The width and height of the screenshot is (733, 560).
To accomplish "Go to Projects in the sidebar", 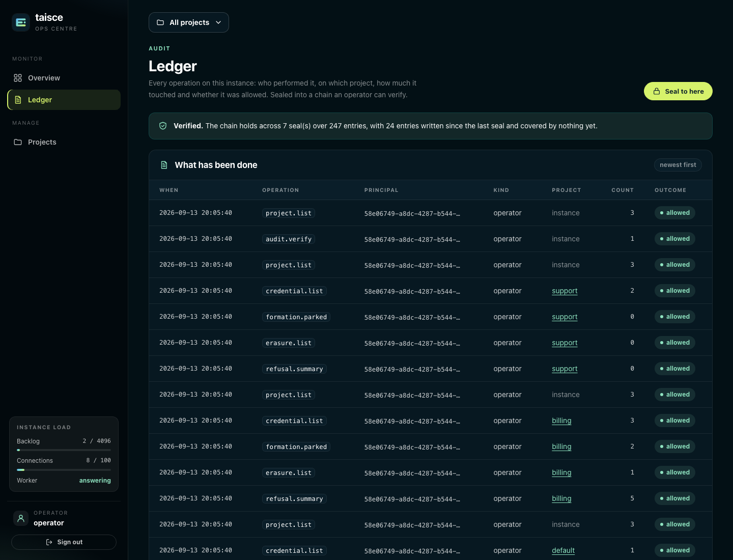I will point(64,142).
